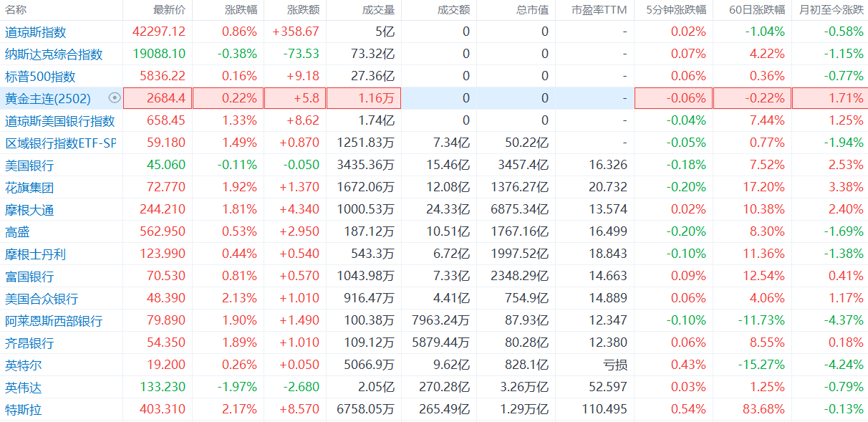Click 特斯拉 P/E value 110.495
Image resolution: width=868 pixels, height=422 pixels.
point(606,410)
